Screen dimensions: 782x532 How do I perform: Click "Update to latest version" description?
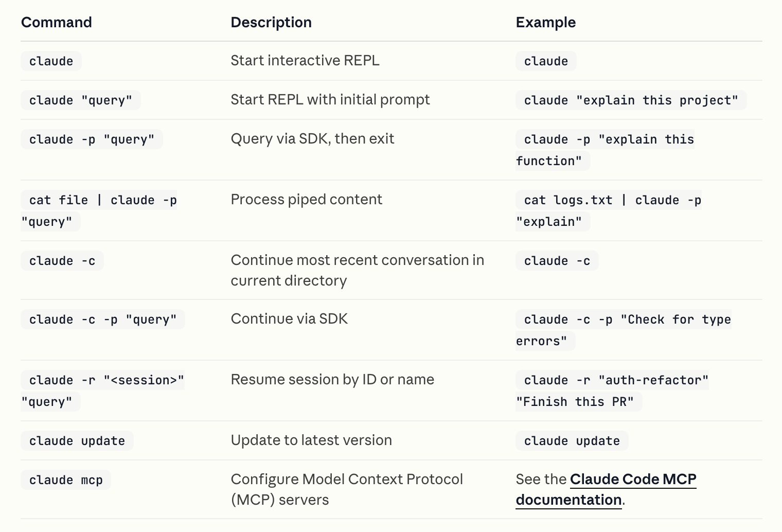tap(311, 440)
